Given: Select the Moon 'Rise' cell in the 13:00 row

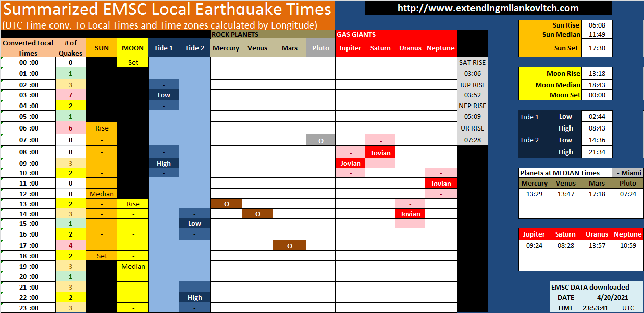Looking at the screenshot, I should 133,204.
